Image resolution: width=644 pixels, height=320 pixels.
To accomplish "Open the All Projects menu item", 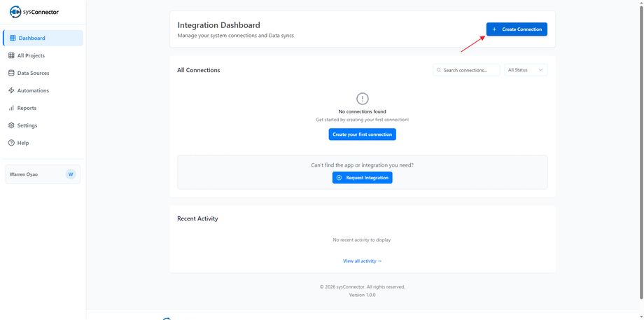I will coord(31,55).
